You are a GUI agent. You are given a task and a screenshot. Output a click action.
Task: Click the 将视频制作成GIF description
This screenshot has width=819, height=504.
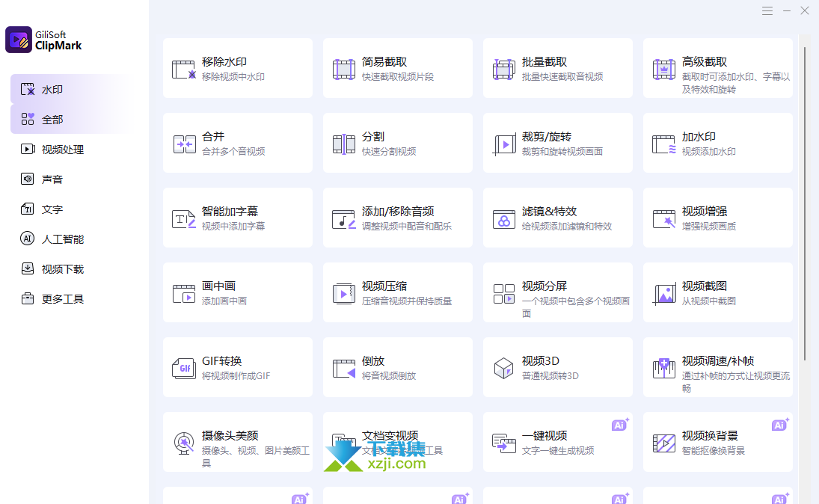pos(236,375)
